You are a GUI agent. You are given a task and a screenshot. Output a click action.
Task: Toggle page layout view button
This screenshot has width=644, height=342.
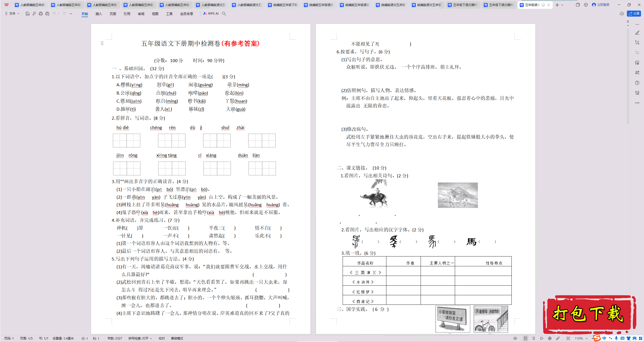click(x=526, y=338)
